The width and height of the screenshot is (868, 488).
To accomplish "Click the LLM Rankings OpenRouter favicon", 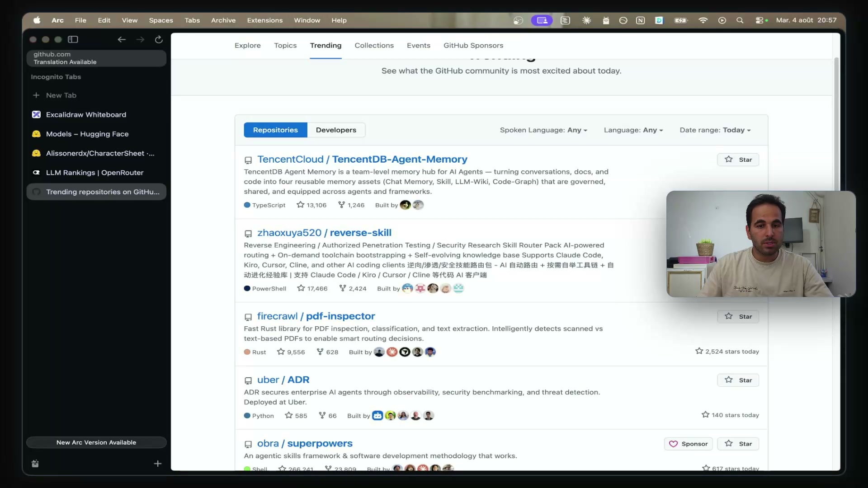I will pos(36,173).
